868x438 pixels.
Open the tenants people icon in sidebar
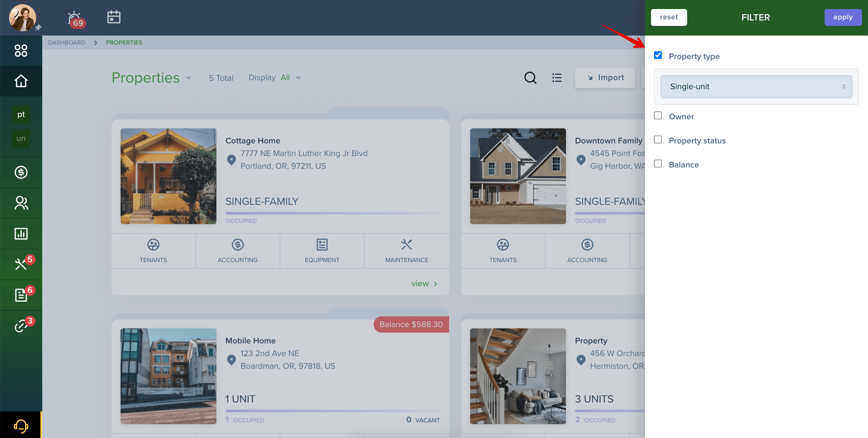[21, 203]
